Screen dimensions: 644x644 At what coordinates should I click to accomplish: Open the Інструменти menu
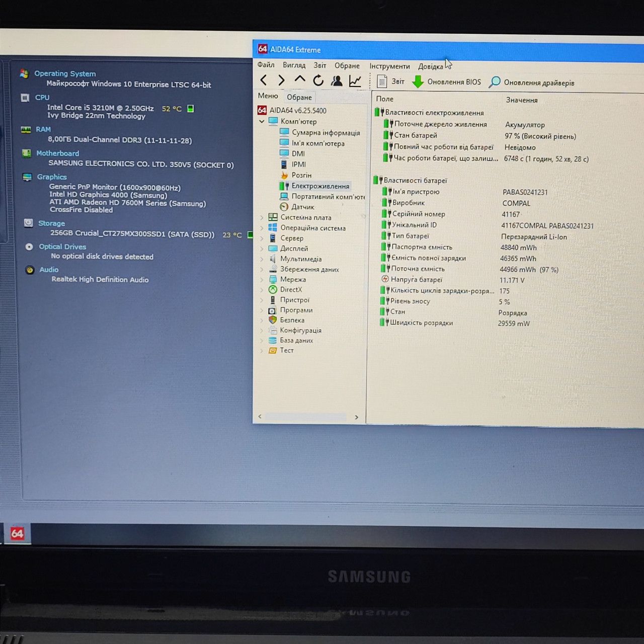click(x=389, y=66)
